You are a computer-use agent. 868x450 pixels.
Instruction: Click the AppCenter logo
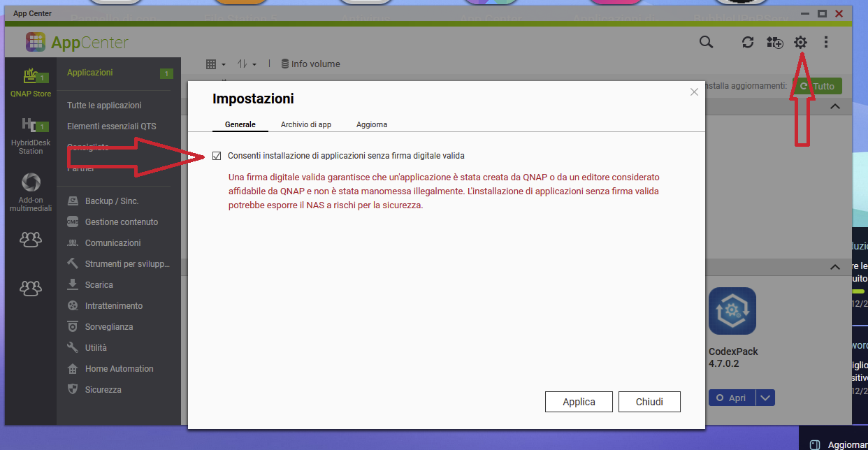[77, 43]
